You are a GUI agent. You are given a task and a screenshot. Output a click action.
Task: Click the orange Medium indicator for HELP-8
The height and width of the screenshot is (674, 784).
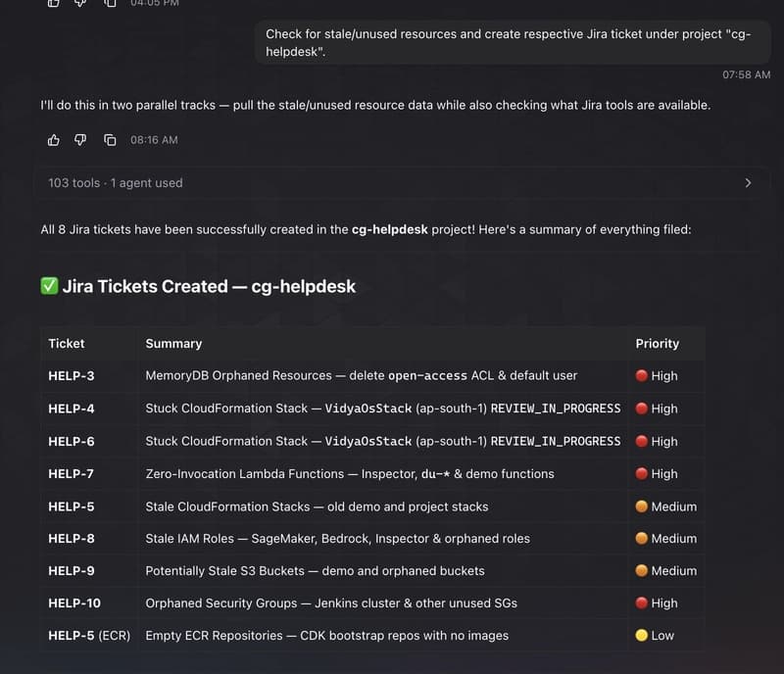pos(642,539)
